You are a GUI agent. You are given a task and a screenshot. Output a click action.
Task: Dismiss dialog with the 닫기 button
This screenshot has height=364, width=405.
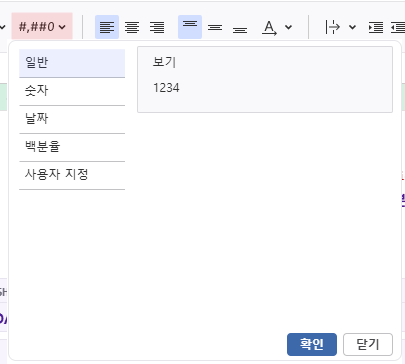point(368,344)
